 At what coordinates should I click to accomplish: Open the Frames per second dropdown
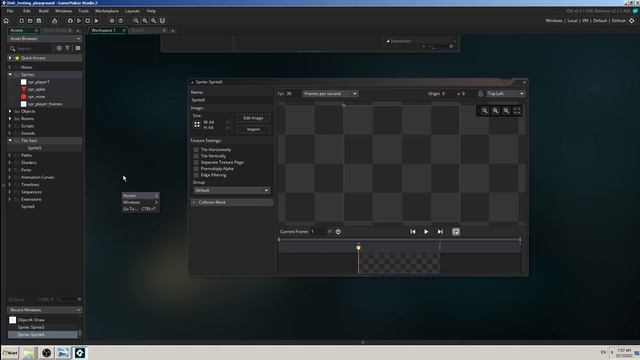(330, 94)
